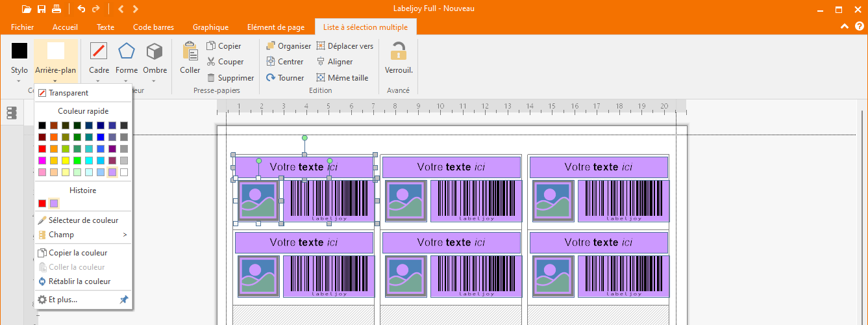Pick the black quick color swatch

42,125
